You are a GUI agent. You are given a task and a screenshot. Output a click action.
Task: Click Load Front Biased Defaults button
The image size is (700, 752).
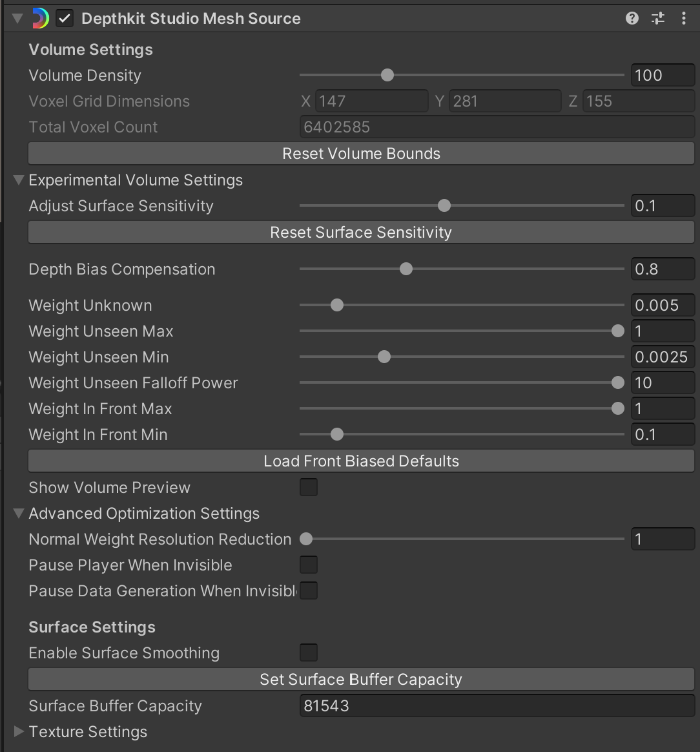(x=362, y=461)
